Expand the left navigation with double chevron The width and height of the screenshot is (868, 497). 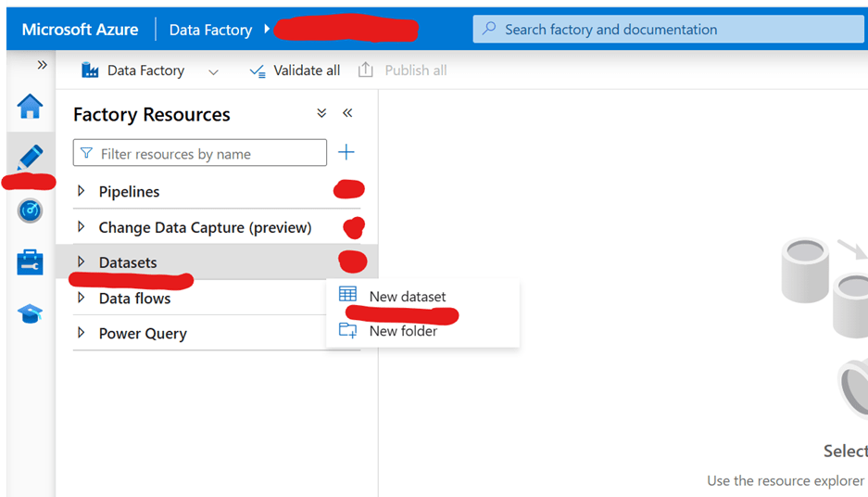point(42,65)
